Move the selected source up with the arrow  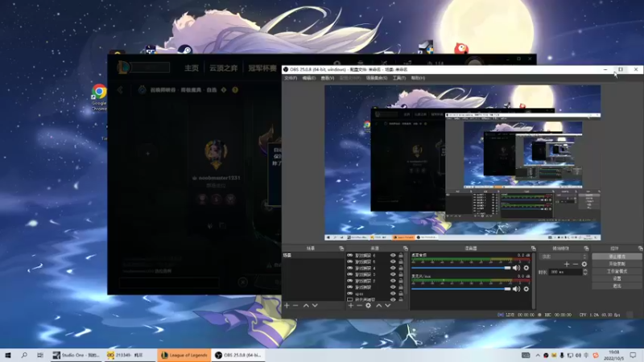(x=378, y=306)
